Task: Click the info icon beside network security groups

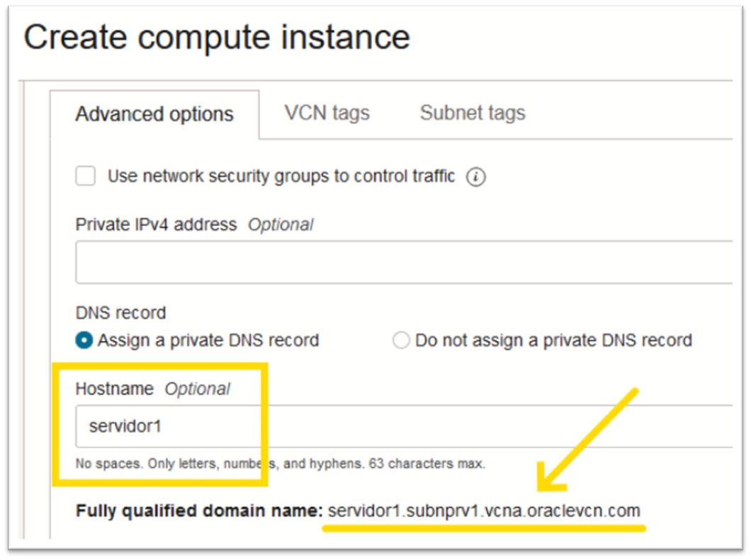Action: (x=475, y=177)
